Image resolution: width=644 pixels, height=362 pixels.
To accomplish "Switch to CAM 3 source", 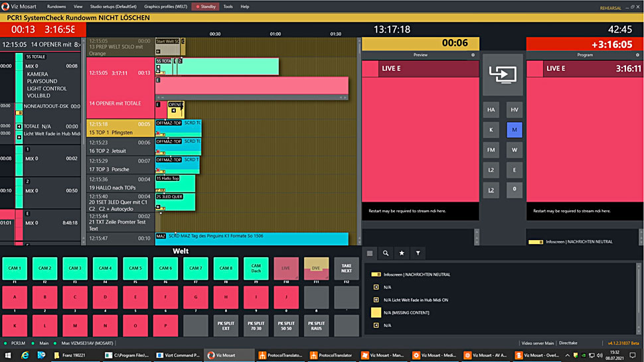I will pyautogui.click(x=75, y=269).
